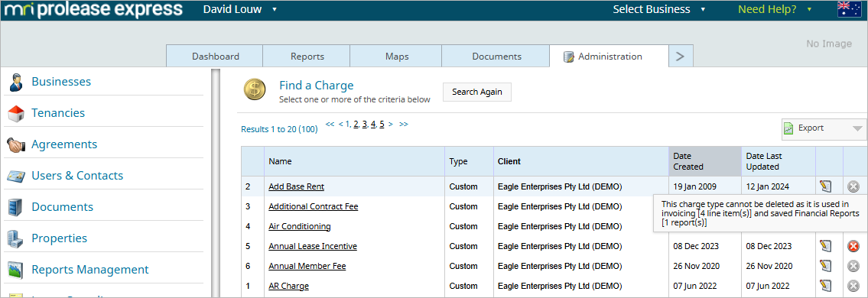The height and width of the screenshot is (298, 868).
Task: Click the 'Results 1 to 20 (100)' text
Action: pos(280,129)
